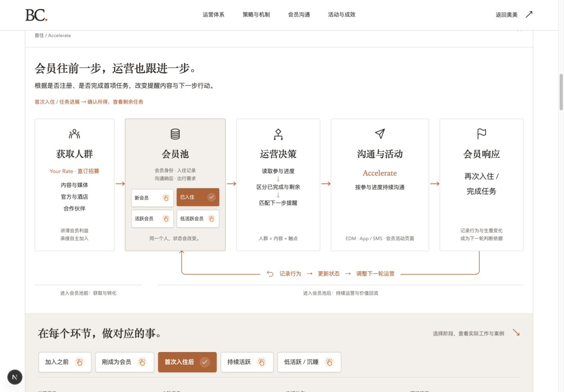
Task: Click the 沟通与活动 paper plane icon
Action: tap(380, 134)
